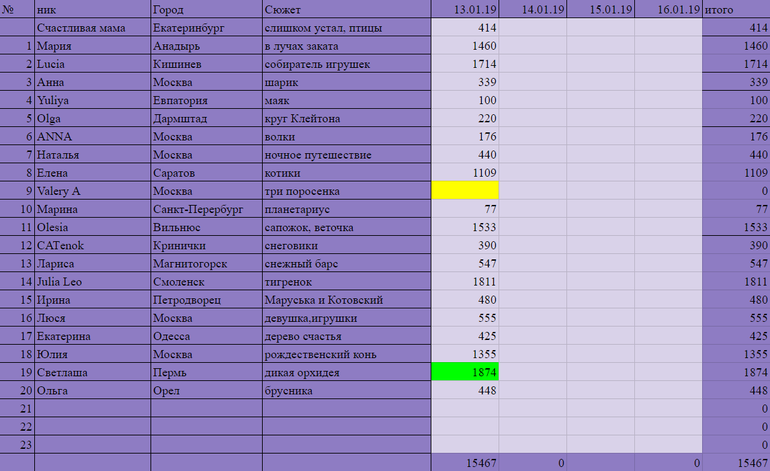Click the 'Сюжет' column header
The image size is (770, 471).
345,9
